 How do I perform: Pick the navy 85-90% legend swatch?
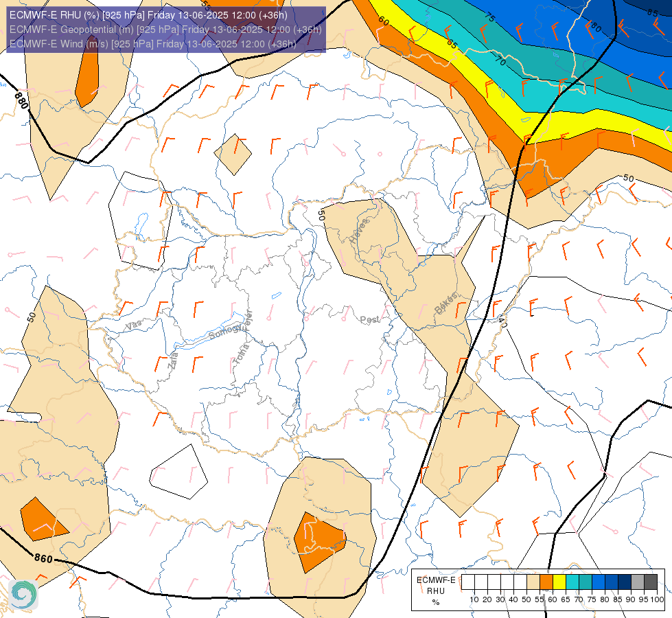625,582
